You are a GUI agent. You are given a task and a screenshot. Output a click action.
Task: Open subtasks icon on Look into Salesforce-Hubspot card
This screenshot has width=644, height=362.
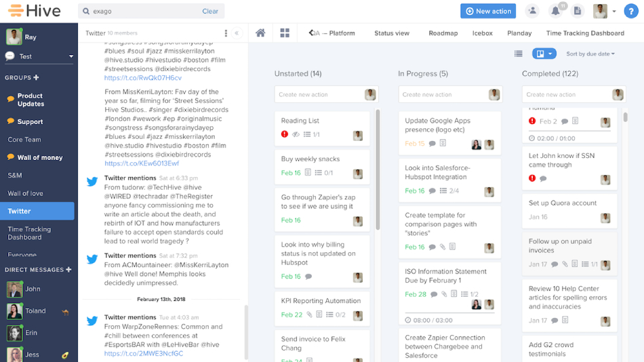443,190
